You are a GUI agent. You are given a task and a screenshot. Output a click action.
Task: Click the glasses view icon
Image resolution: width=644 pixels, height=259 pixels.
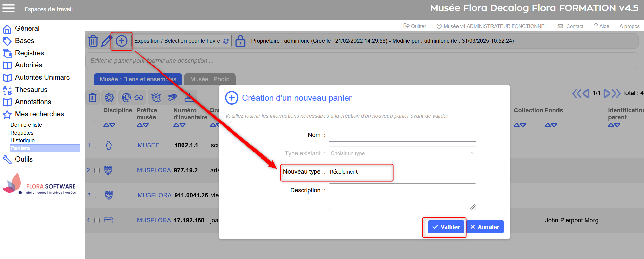(x=139, y=98)
